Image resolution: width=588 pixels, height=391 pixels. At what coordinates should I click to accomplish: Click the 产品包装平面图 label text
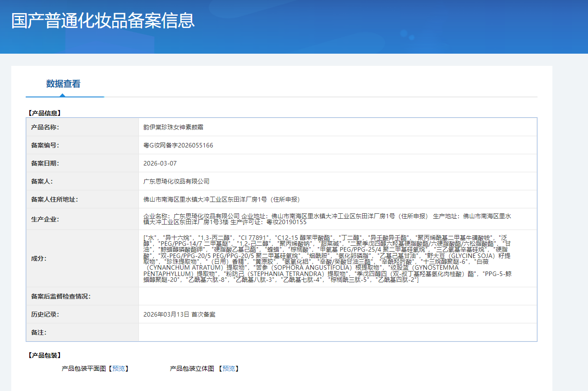(84, 368)
